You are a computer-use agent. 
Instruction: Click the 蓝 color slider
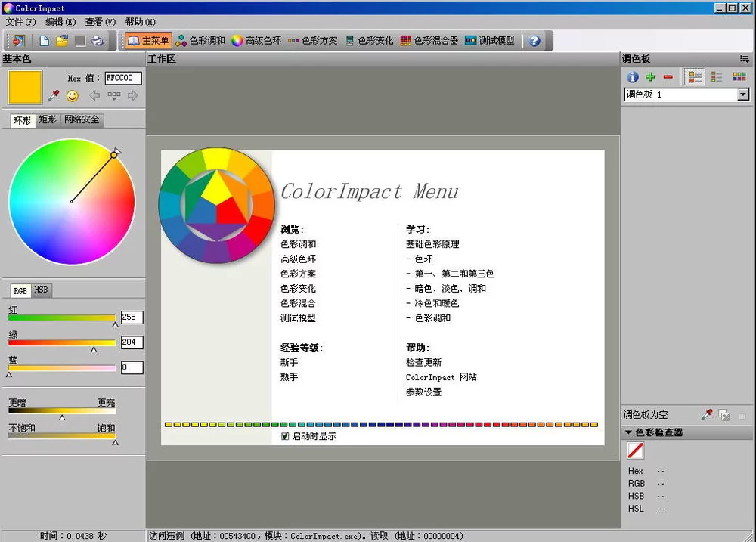62,368
